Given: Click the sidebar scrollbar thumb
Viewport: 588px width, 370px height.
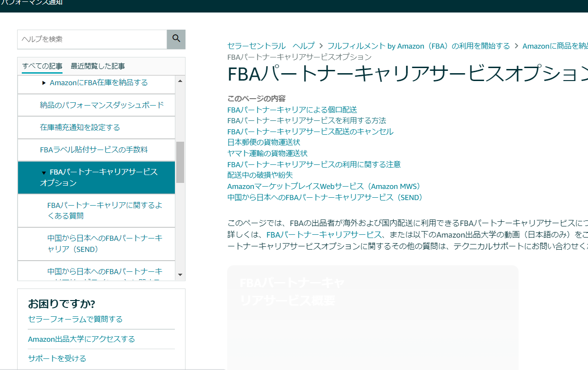Looking at the screenshot, I should pyautogui.click(x=180, y=162).
